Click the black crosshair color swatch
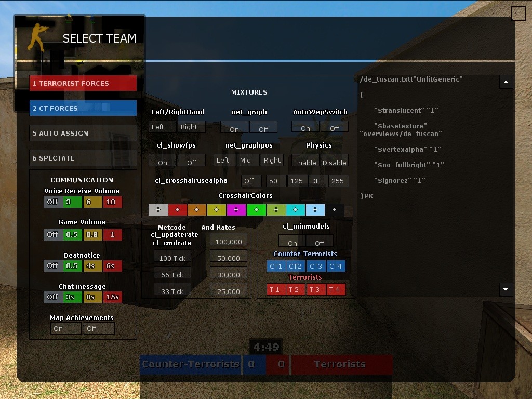Image resolution: width=532 pixels, height=399 pixels. pyautogui.click(x=335, y=210)
